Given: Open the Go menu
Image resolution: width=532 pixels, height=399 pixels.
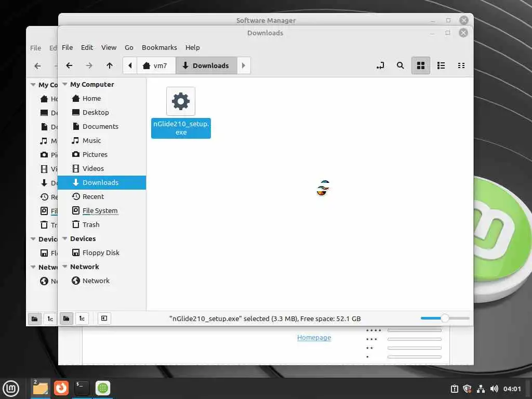Looking at the screenshot, I should [x=129, y=47].
